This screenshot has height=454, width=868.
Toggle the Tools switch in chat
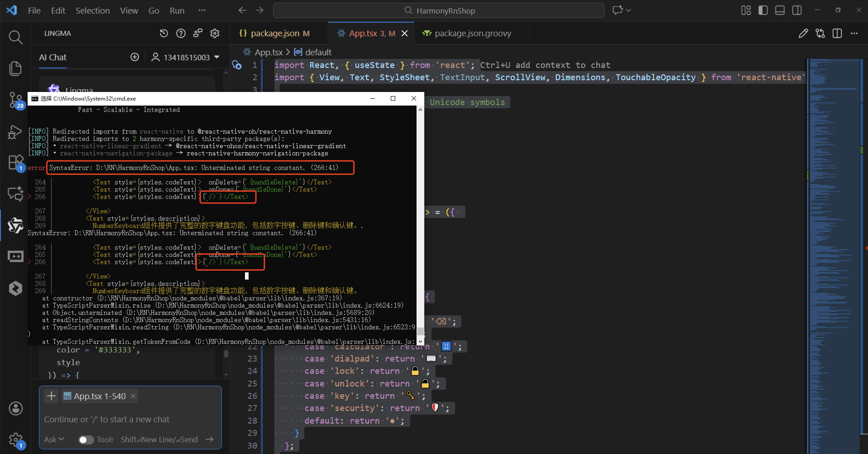click(86, 440)
